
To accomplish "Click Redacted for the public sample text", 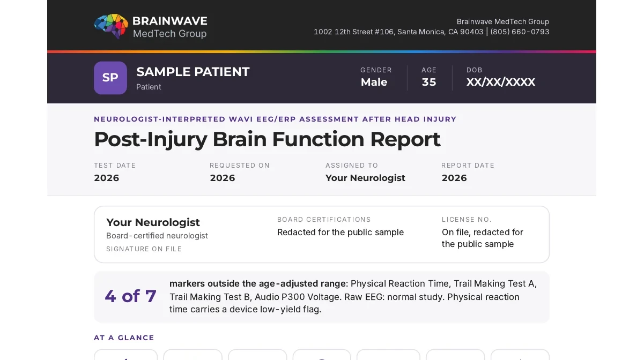I will click(x=340, y=232).
